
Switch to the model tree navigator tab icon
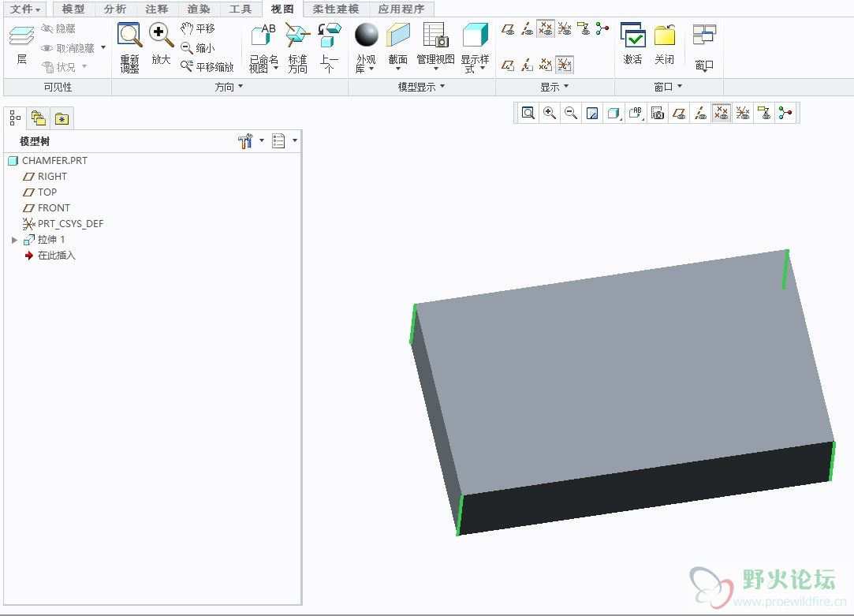point(15,118)
